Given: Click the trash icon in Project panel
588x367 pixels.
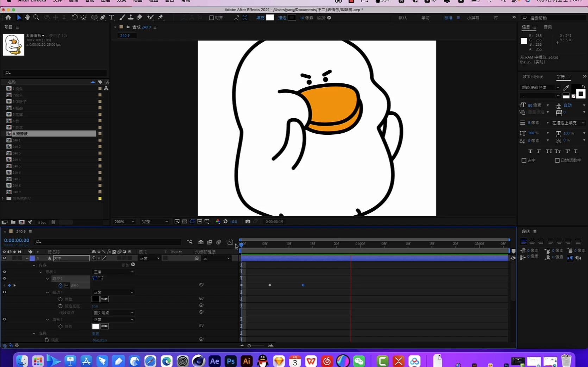Looking at the screenshot, I should 53,222.
